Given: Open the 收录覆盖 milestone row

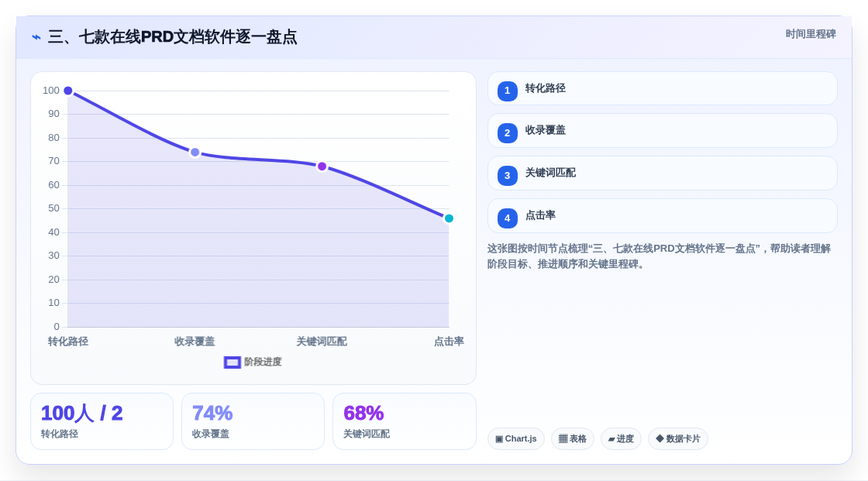Looking at the screenshot, I should tap(662, 131).
